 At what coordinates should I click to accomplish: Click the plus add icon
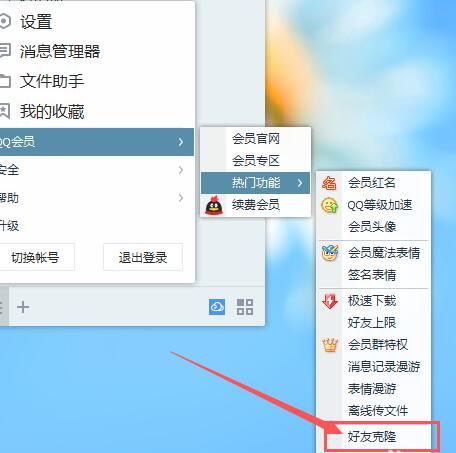click(x=23, y=307)
